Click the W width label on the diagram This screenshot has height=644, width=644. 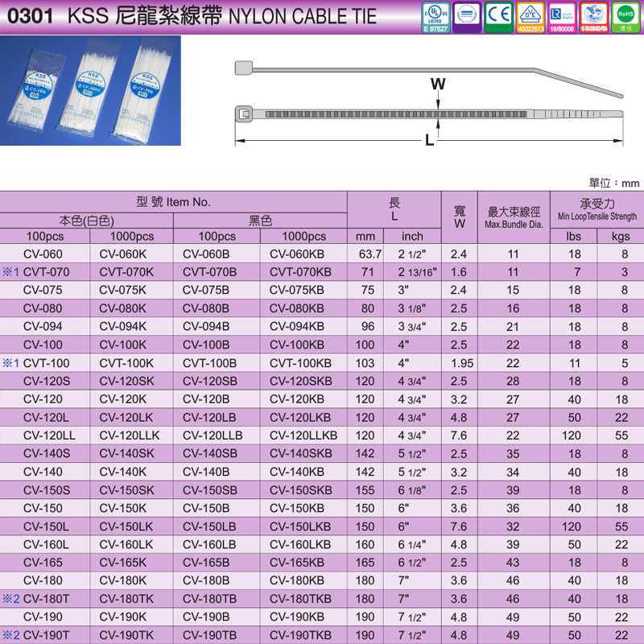point(438,84)
